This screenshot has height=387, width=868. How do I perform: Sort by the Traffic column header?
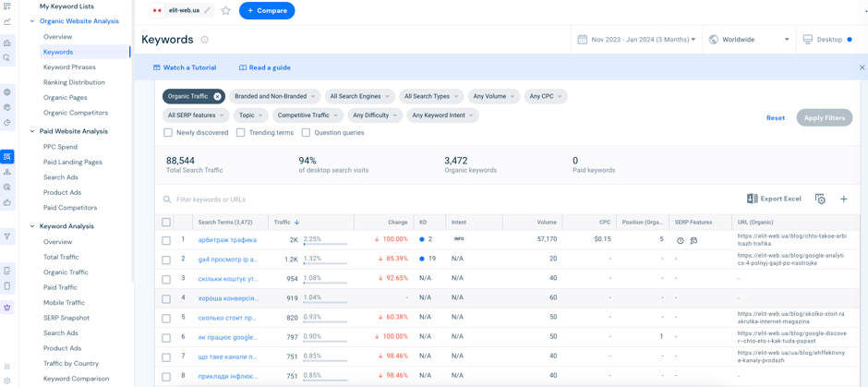pyautogui.click(x=287, y=222)
